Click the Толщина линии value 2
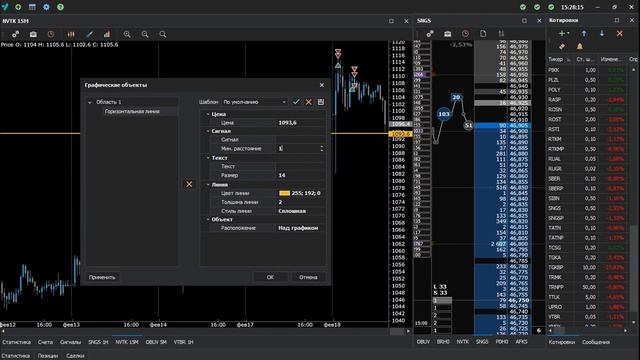Viewport: 640px width, 360px height. (x=301, y=202)
